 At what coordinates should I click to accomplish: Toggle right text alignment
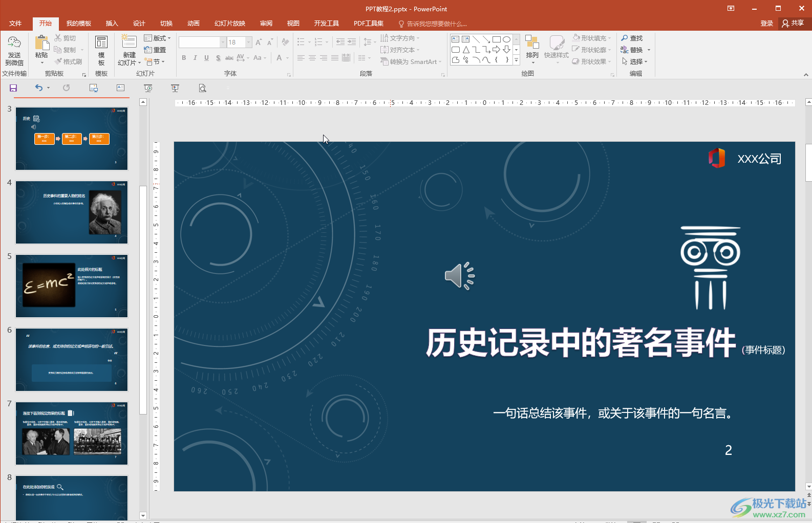click(x=324, y=58)
